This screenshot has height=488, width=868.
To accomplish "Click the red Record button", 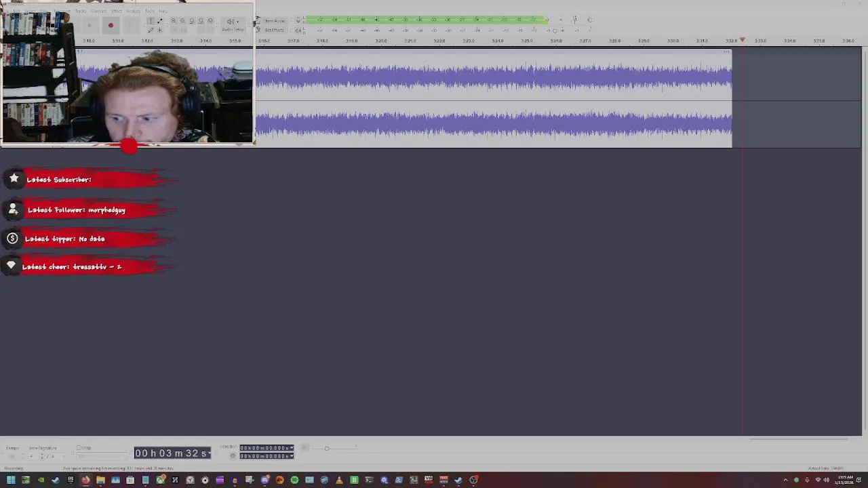I will 111,25.
